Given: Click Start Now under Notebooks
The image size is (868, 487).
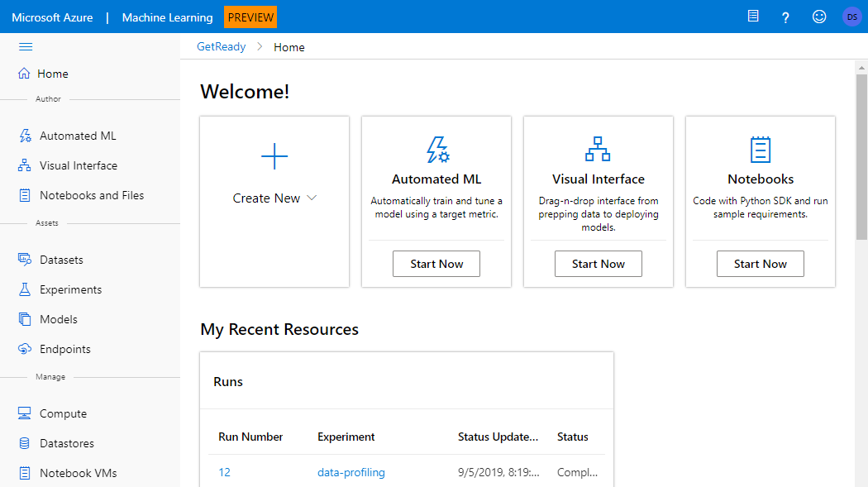Looking at the screenshot, I should click(x=760, y=264).
